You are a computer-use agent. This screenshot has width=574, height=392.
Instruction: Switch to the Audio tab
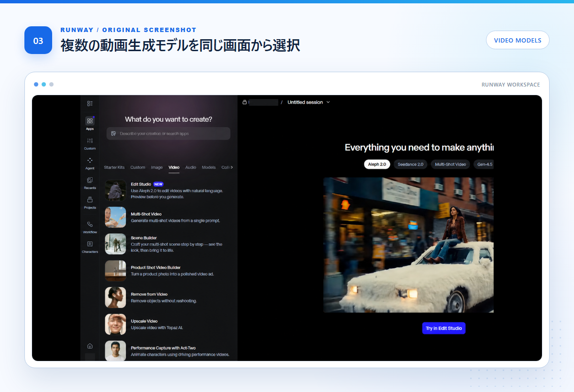coord(191,167)
